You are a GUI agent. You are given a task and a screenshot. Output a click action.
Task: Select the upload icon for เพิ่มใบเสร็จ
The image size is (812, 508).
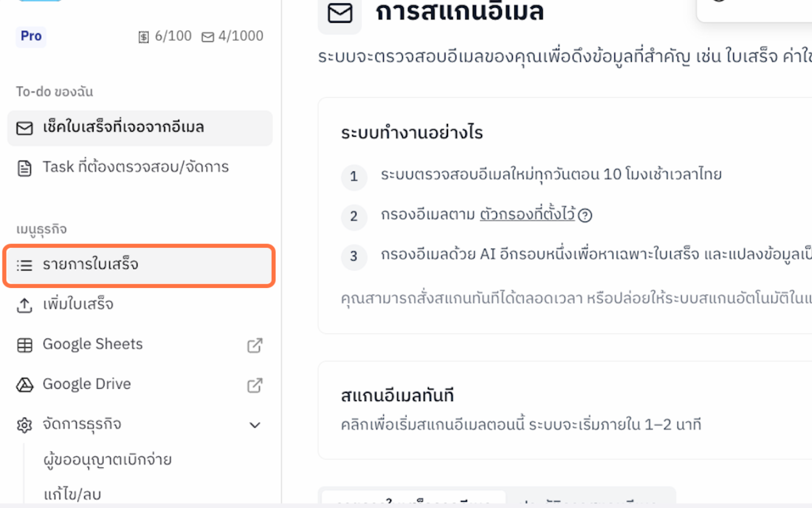tap(24, 304)
